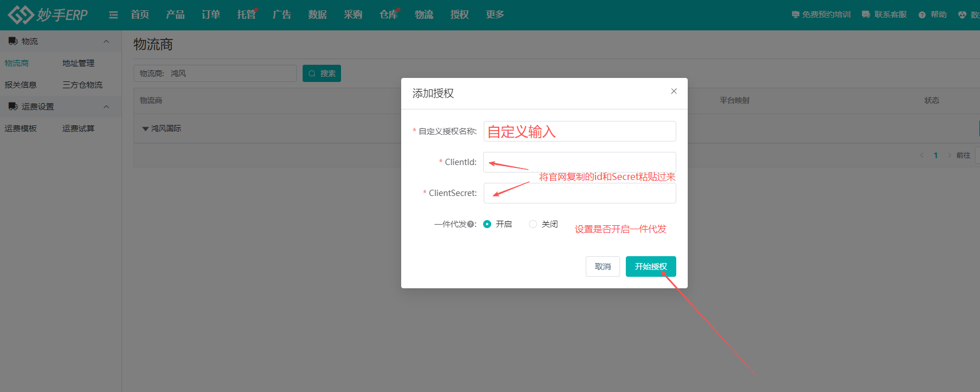Toggle the hamburger menu icon

(x=113, y=15)
